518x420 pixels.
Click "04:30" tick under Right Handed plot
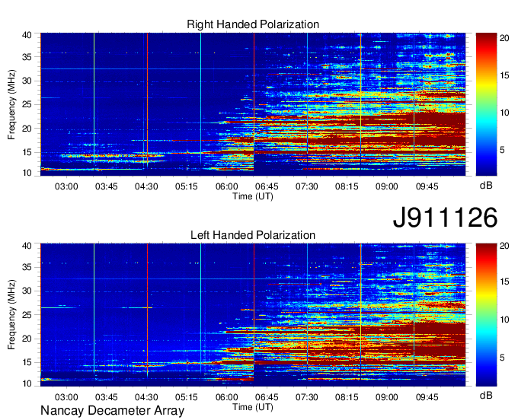click(x=146, y=186)
